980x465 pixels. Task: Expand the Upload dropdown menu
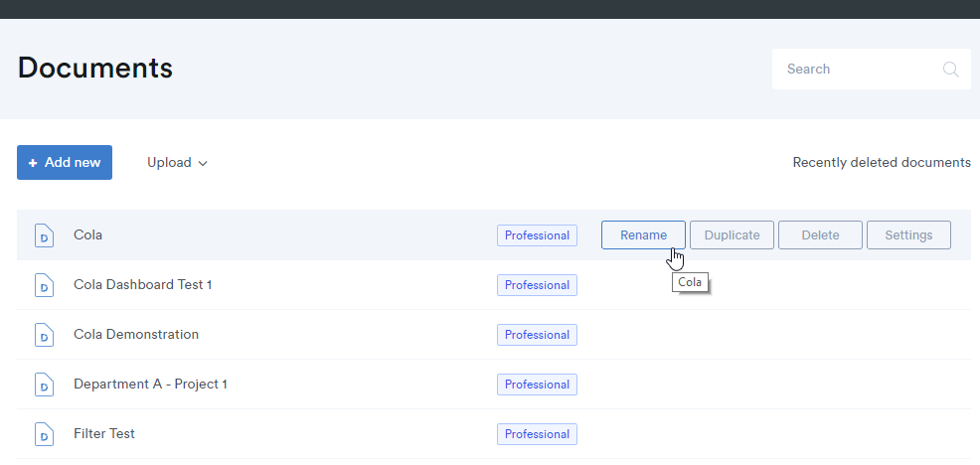177,163
